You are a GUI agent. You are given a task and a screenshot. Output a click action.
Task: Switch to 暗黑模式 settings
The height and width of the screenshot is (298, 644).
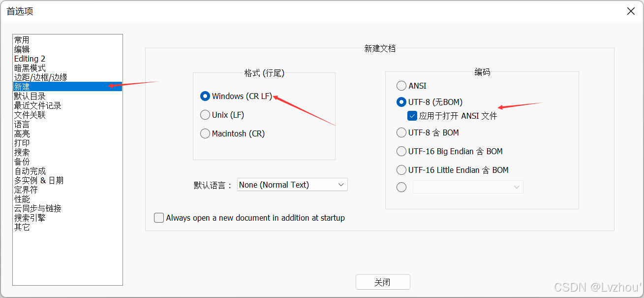click(x=67, y=68)
